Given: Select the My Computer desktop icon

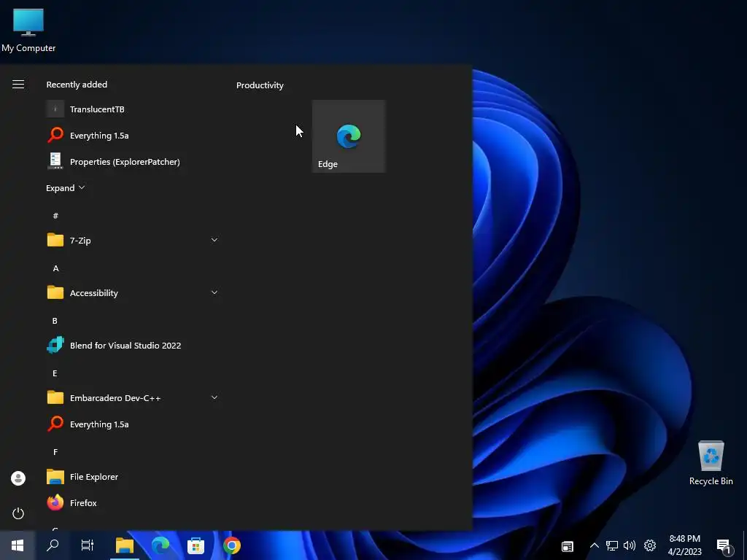Looking at the screenshot, I should (28, 31).
